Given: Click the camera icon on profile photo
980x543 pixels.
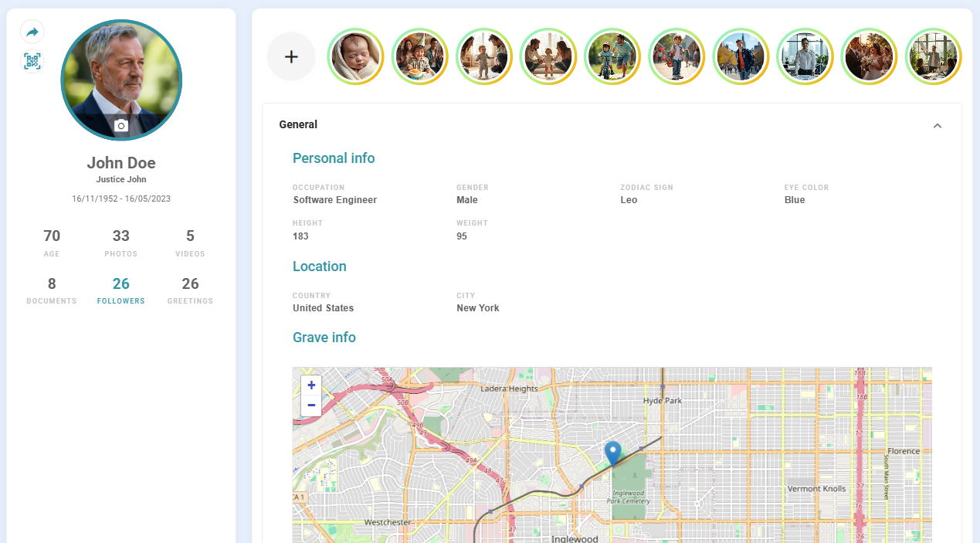Looking at the screenshot, I should click(x=121, y=126).
